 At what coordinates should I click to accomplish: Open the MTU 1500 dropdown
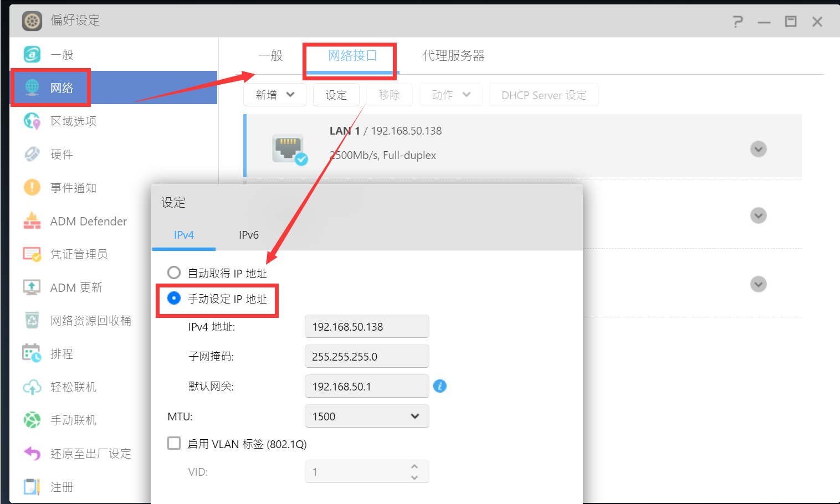point(367,416)
